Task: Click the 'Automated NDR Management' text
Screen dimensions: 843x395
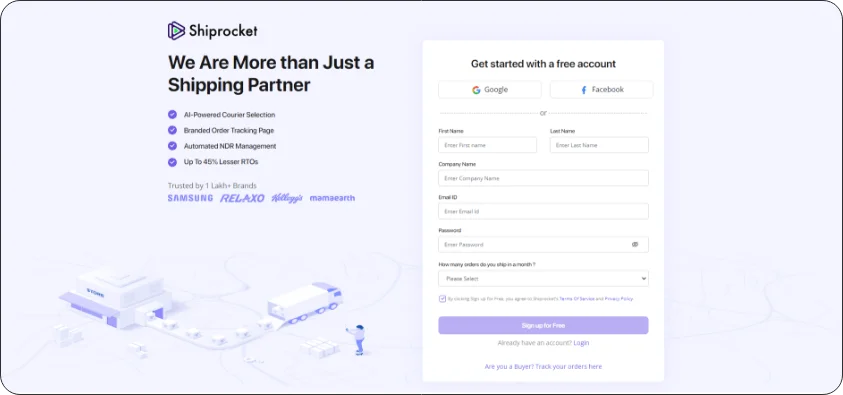Action: coord(230,146)
